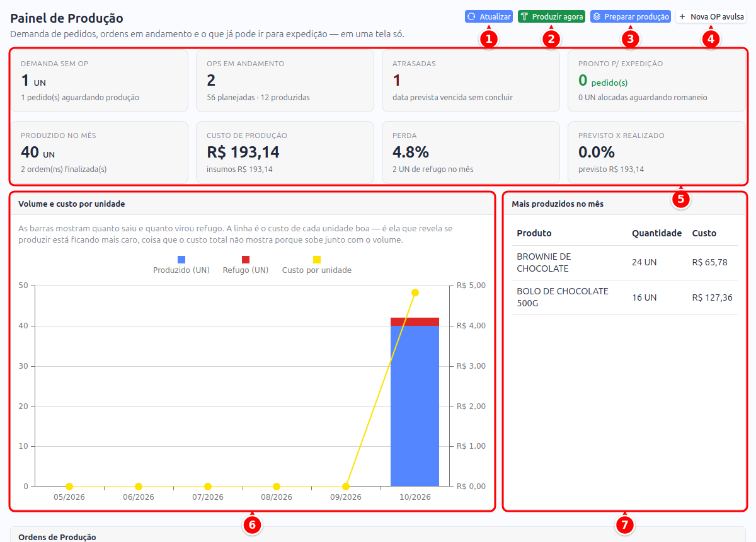
Task: Select the Produzido no mês card
Action: point(99,153)
